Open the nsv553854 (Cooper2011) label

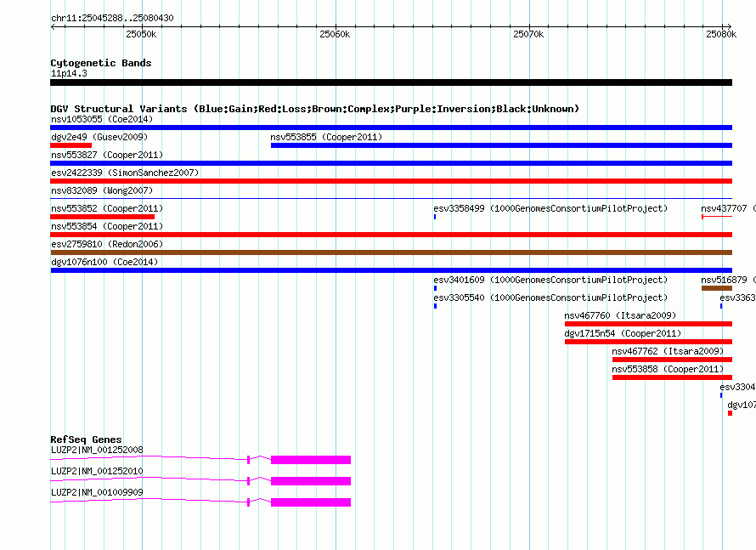(x=107, y=226)
